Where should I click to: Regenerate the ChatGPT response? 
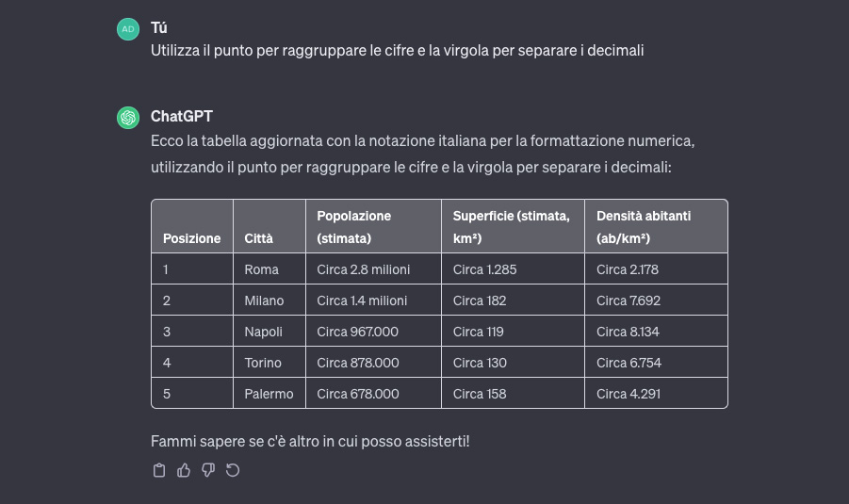point(233,470)
